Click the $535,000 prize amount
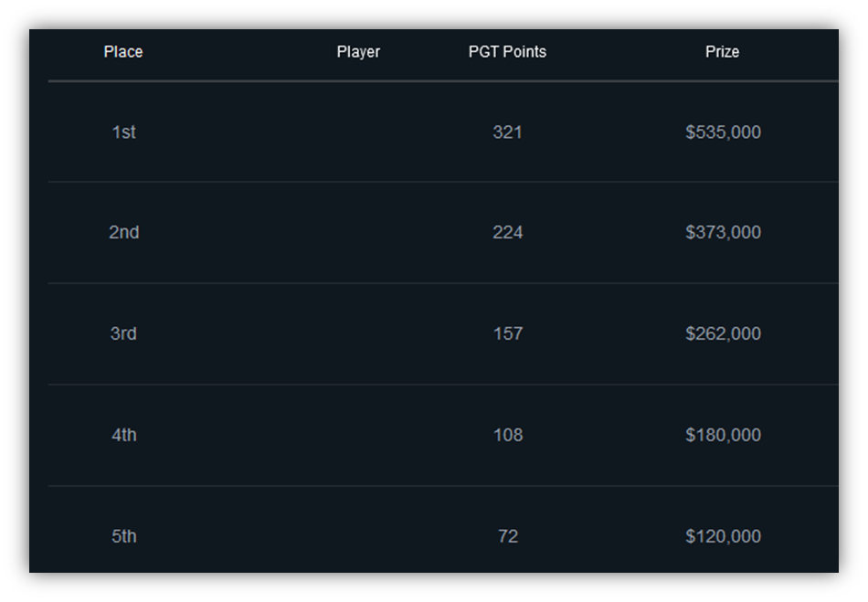 723,132
